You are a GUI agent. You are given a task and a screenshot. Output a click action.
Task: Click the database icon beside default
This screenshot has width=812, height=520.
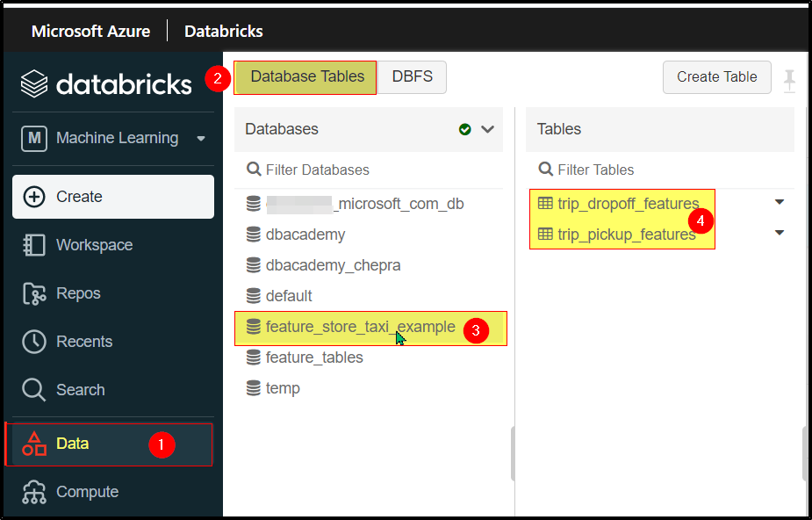[x=253, y=296]
